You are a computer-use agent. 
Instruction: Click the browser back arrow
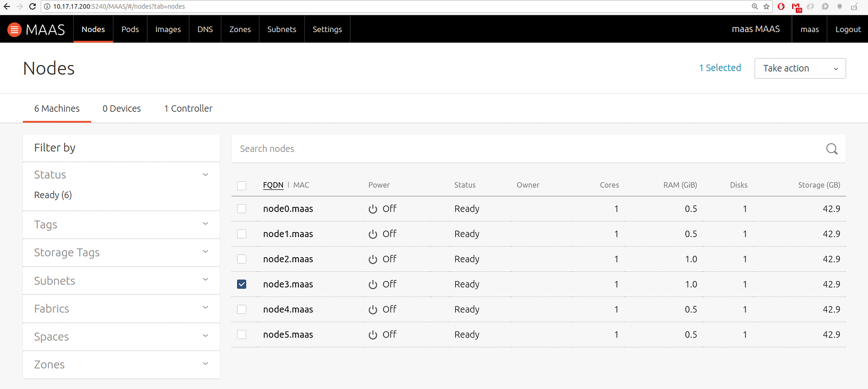click(x=7, y=7)
